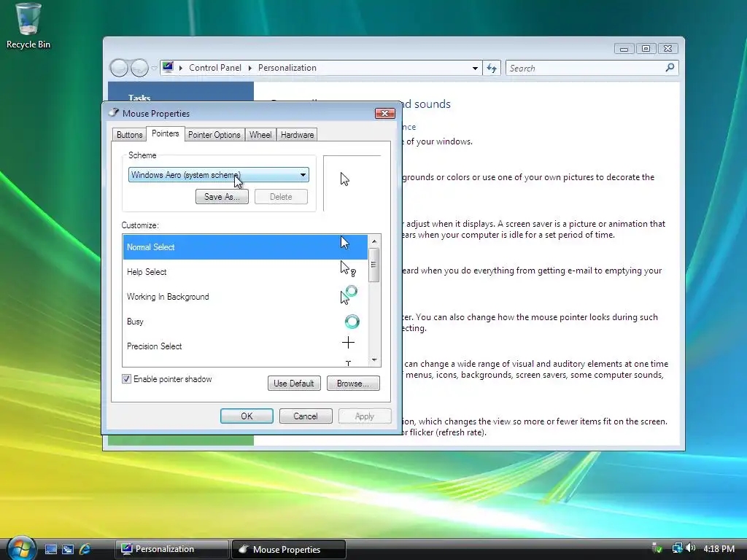
Task: Click Personalization in the breadcrumb
Action: [287, 68]
